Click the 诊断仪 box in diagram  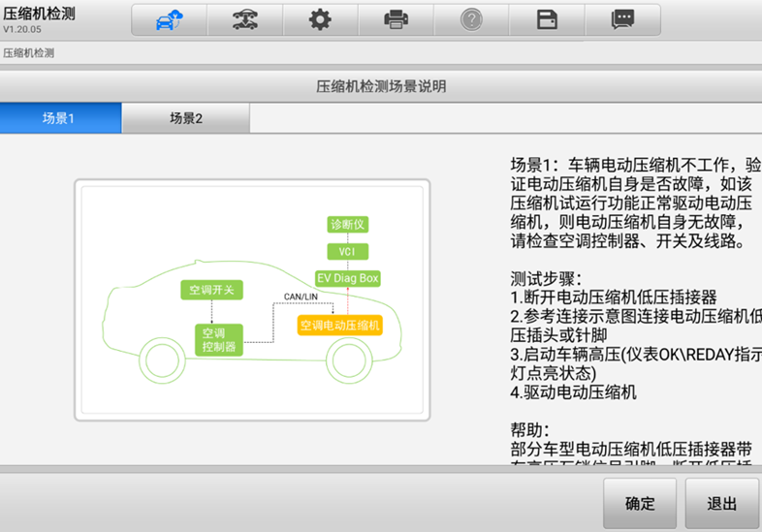[x=347, y=225]
